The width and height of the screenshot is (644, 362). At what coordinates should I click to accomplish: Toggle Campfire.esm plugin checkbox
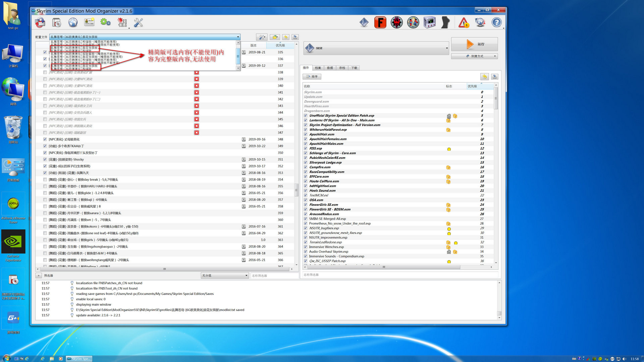tap(306, 167)
